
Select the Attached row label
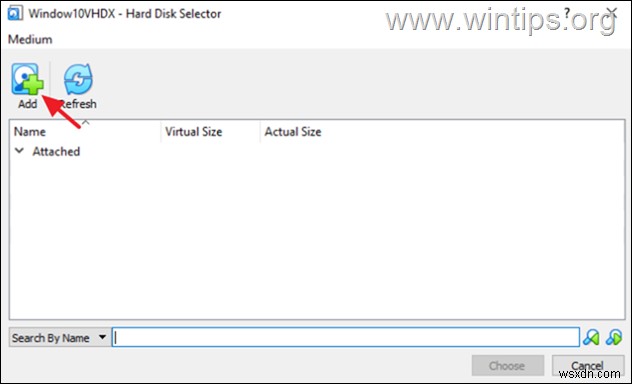56,152
